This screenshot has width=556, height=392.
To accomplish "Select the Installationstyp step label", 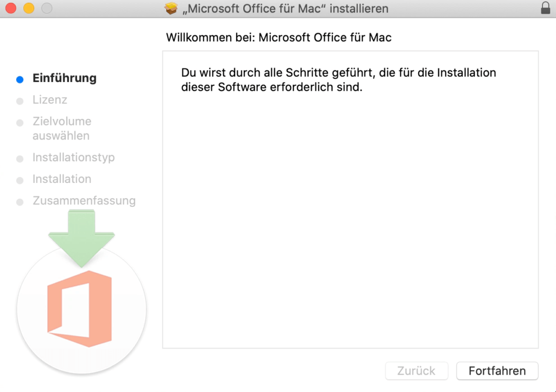I will (x=73, y=157).
